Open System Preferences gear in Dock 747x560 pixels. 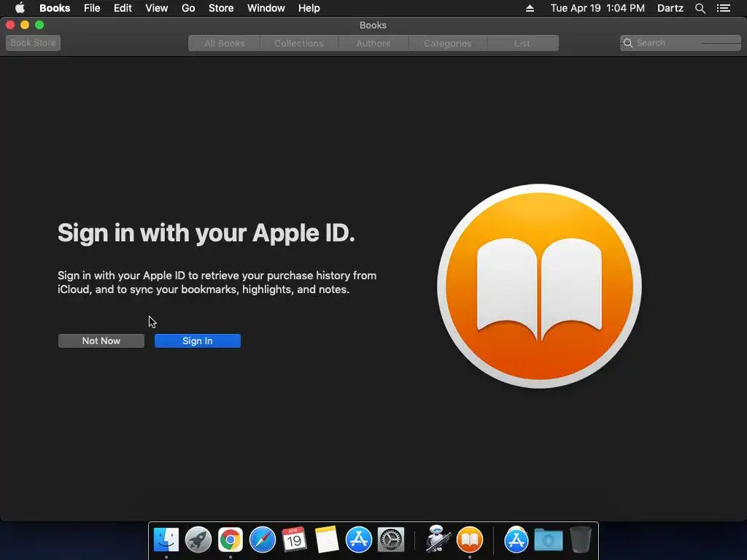click(x=391, y=540)
